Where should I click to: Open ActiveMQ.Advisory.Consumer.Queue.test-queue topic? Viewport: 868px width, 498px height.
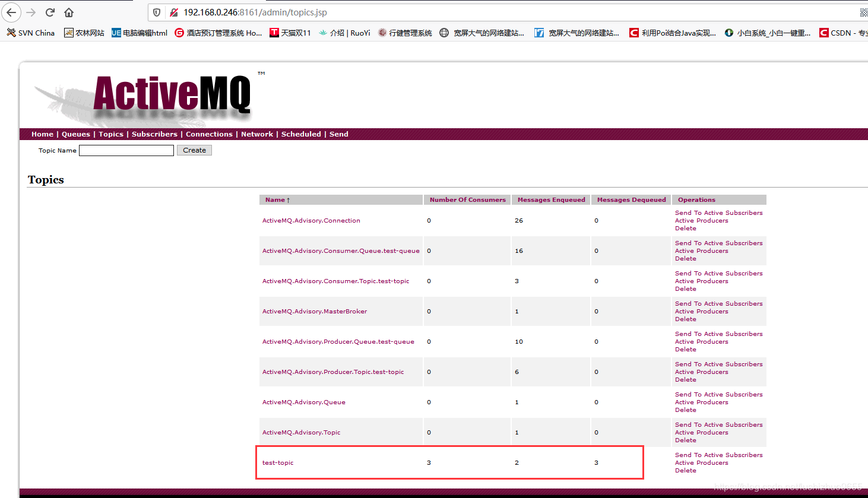coord(341,251)
